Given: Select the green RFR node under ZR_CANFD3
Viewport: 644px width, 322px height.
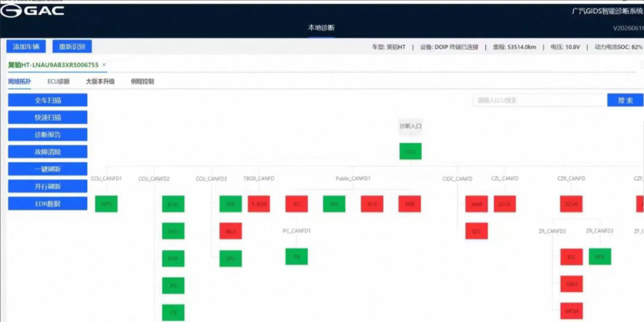Looking at the screenshot, I should (x=600, y=257).
